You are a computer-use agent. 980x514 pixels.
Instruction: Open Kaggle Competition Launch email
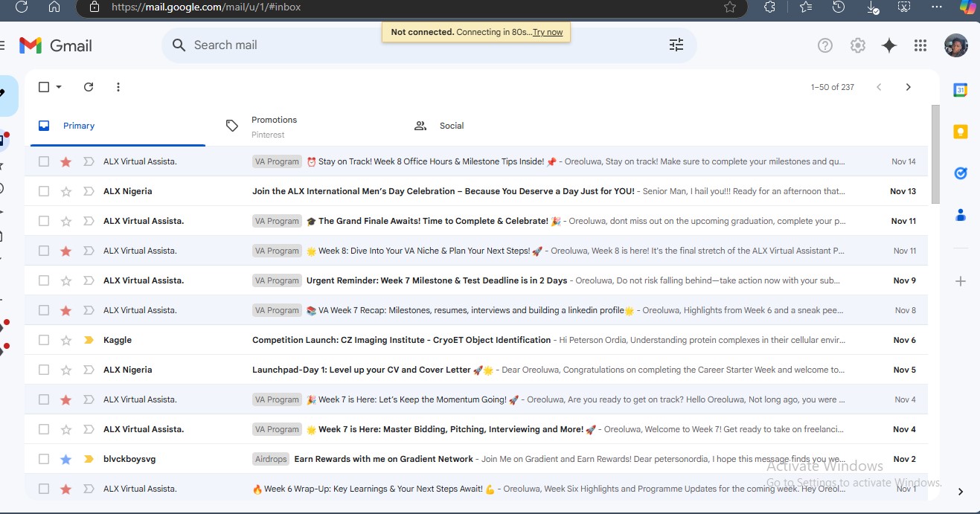[x=401, y=340]
